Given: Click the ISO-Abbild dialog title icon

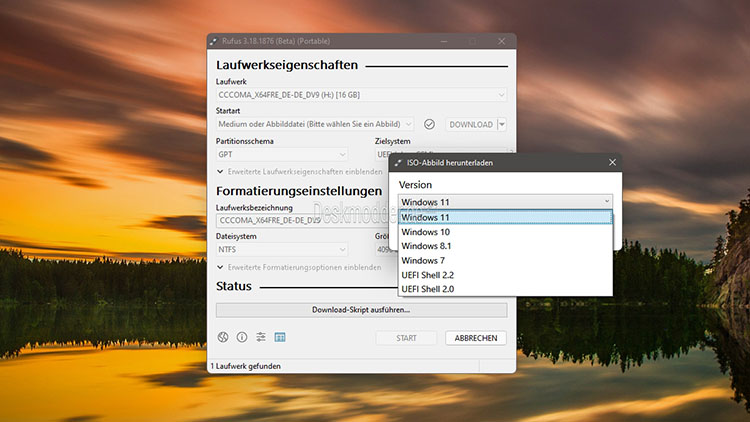Looking at the screenshot, I should coord(398,163).
